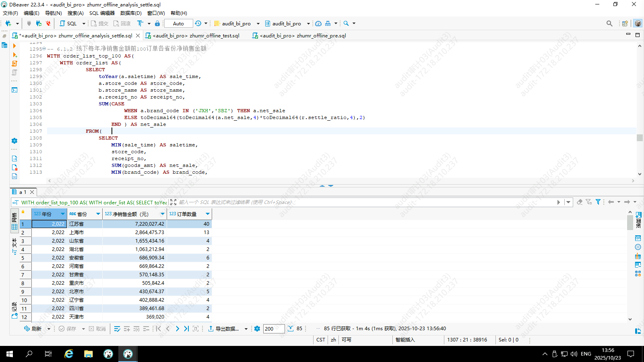This screenshot has height=362, width=644.
Task: Jump to the last page of results
Action: coord(186,329)
